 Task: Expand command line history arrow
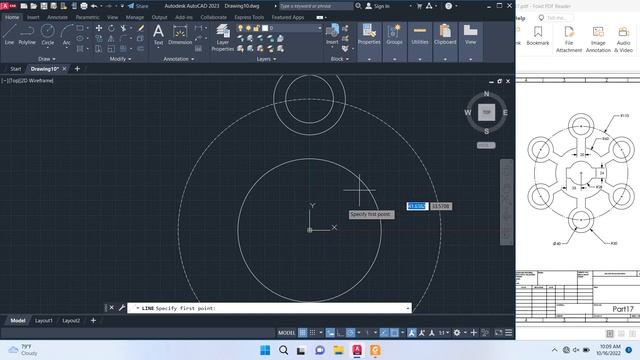[407, 308]
